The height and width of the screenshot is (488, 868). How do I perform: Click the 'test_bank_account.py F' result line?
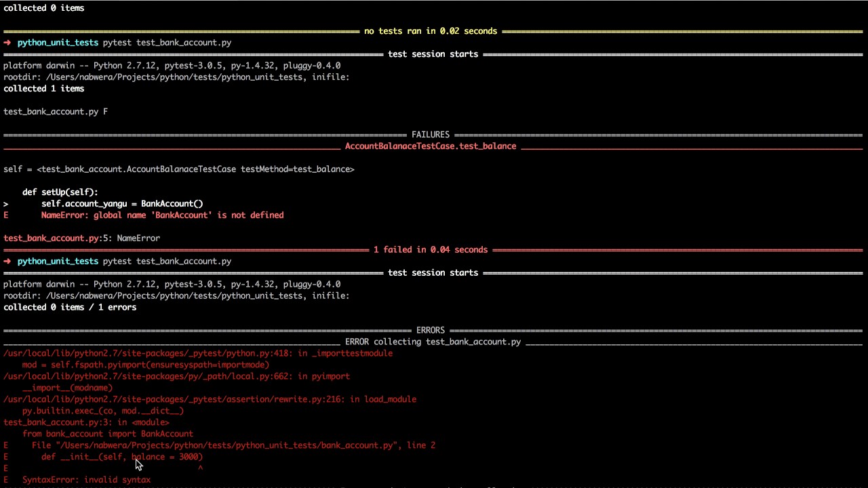click(56, 112)
